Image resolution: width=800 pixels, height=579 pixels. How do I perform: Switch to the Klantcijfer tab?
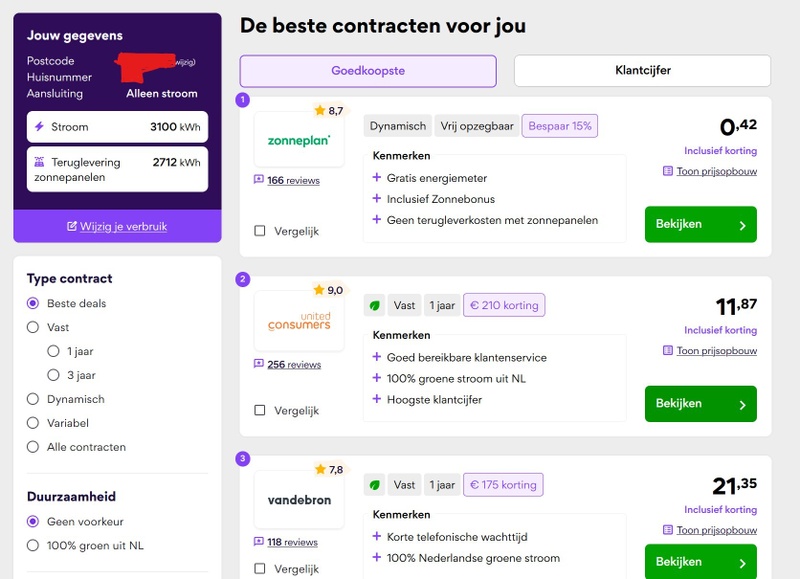coord(642,71)
